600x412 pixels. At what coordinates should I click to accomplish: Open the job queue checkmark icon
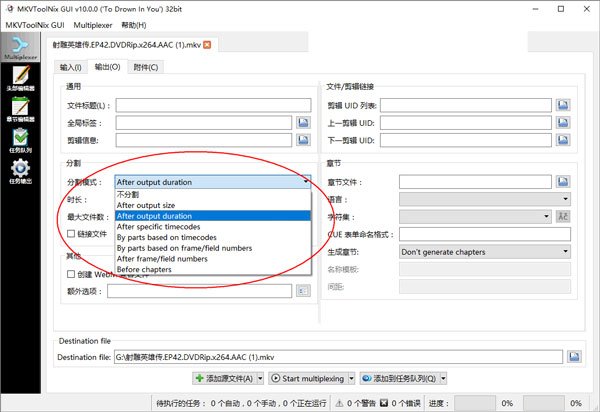click(20, 140)
